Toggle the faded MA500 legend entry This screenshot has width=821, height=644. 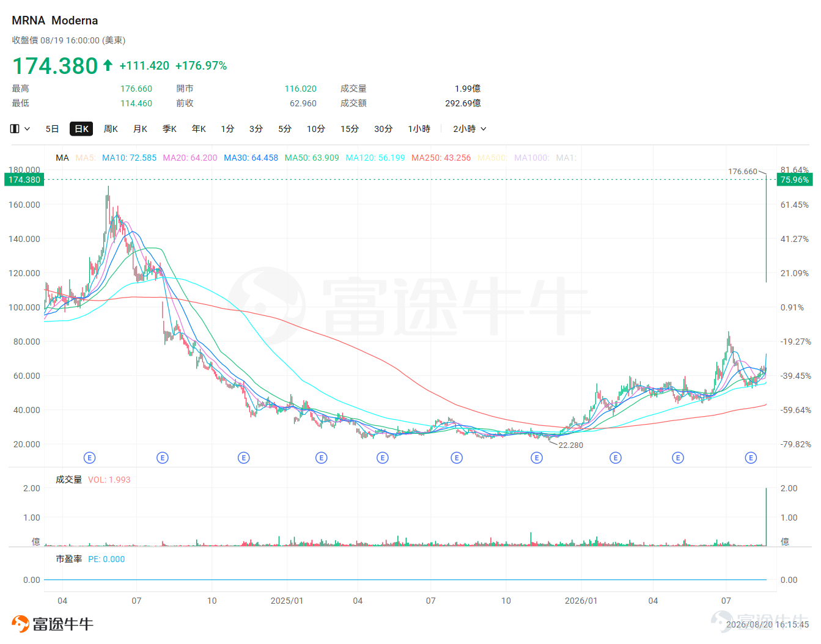(492, 158)
